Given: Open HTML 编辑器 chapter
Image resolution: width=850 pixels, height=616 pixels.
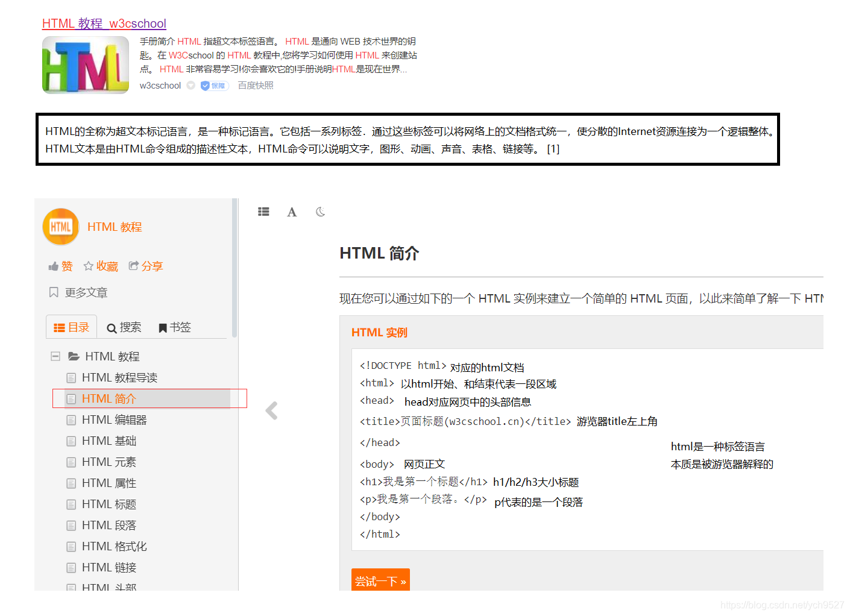Looking at the screenshot, I should (115, 420).
